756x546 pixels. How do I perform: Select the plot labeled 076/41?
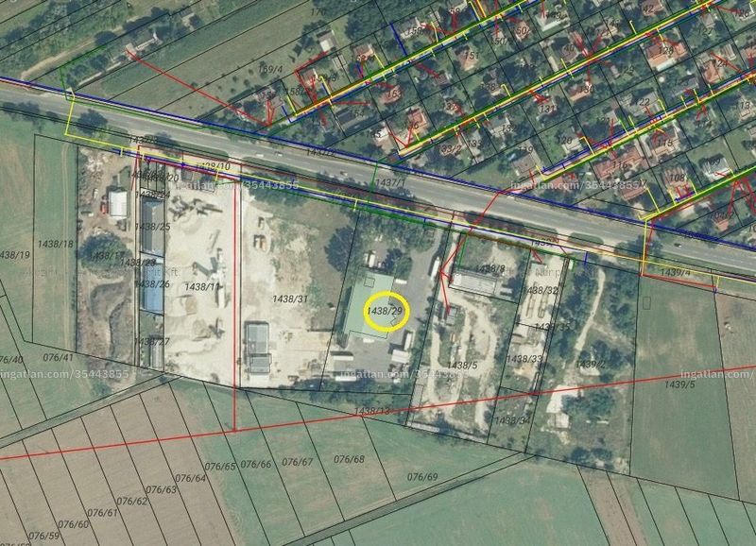tap(59, 358)
